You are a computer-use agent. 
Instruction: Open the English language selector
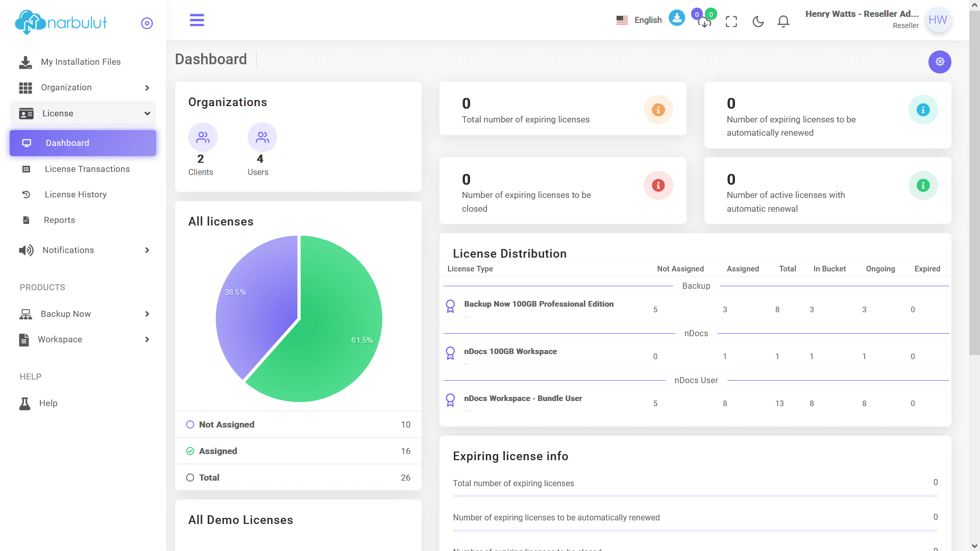(x=639, y=20)
